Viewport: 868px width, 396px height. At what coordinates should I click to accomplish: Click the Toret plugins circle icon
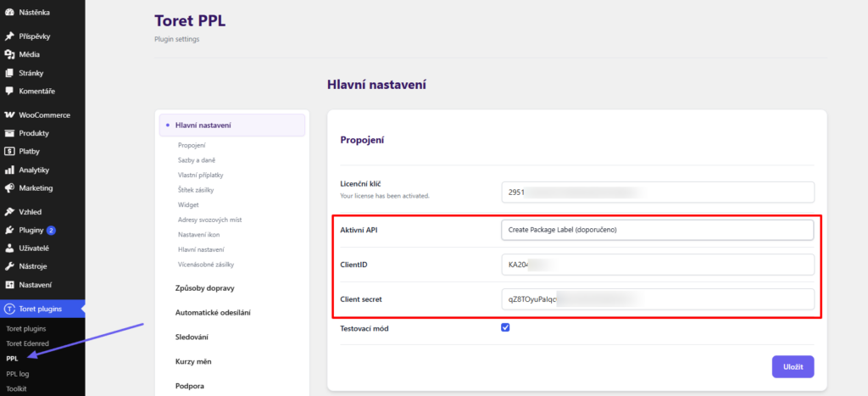coord(8,309)
